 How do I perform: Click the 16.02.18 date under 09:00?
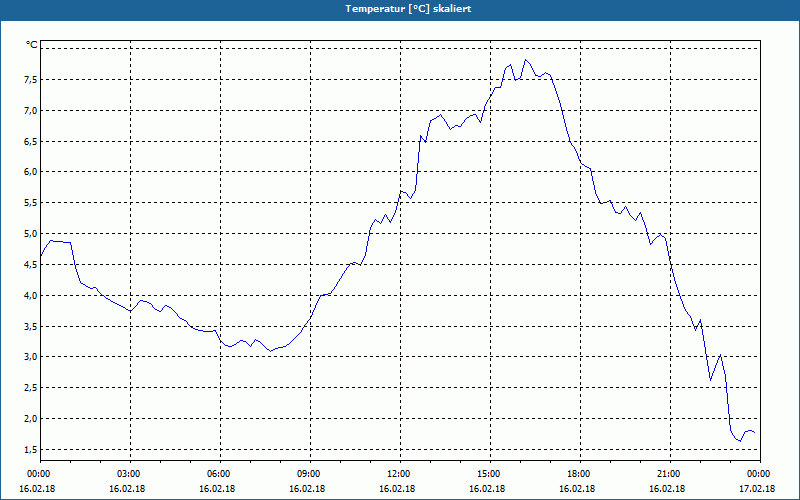click(307, 489)
